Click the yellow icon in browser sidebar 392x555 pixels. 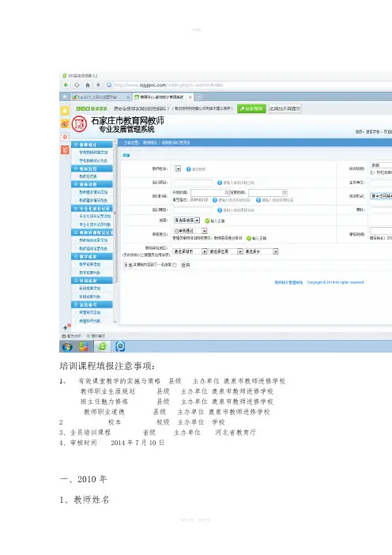(65, 111)
